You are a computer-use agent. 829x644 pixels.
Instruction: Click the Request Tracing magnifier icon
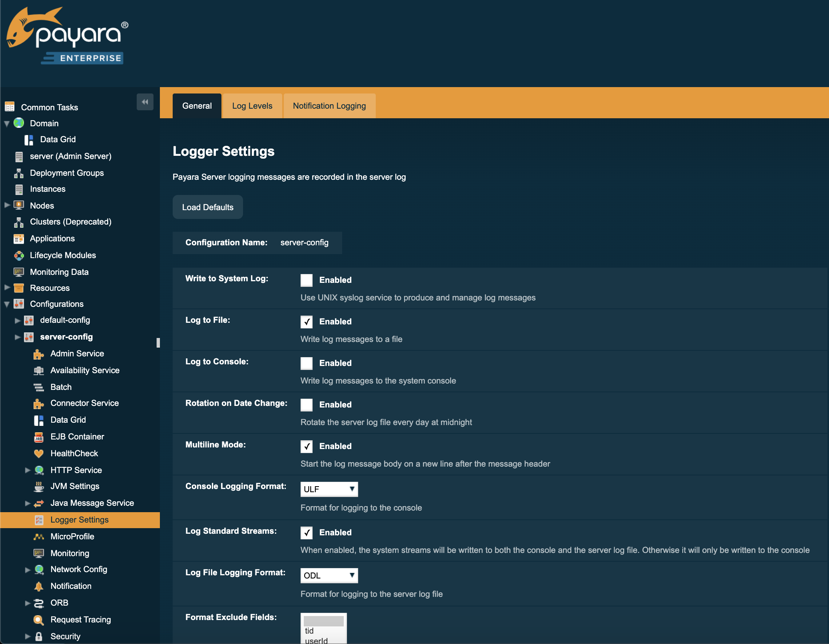point(39,620)
